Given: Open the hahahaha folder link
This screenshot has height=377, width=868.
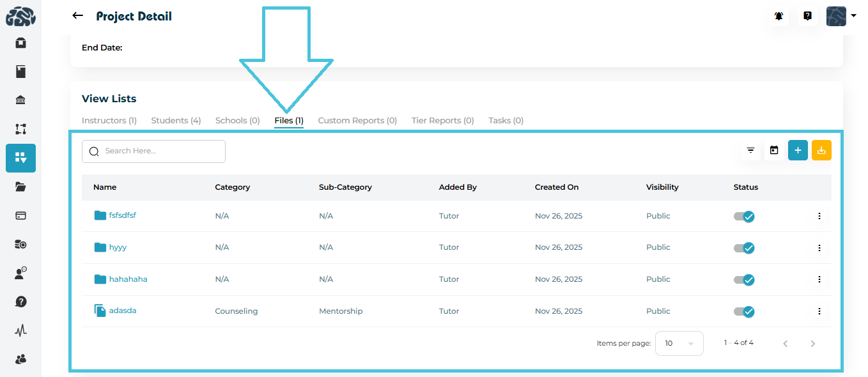Looking at the screenshot, I should 128,279.
